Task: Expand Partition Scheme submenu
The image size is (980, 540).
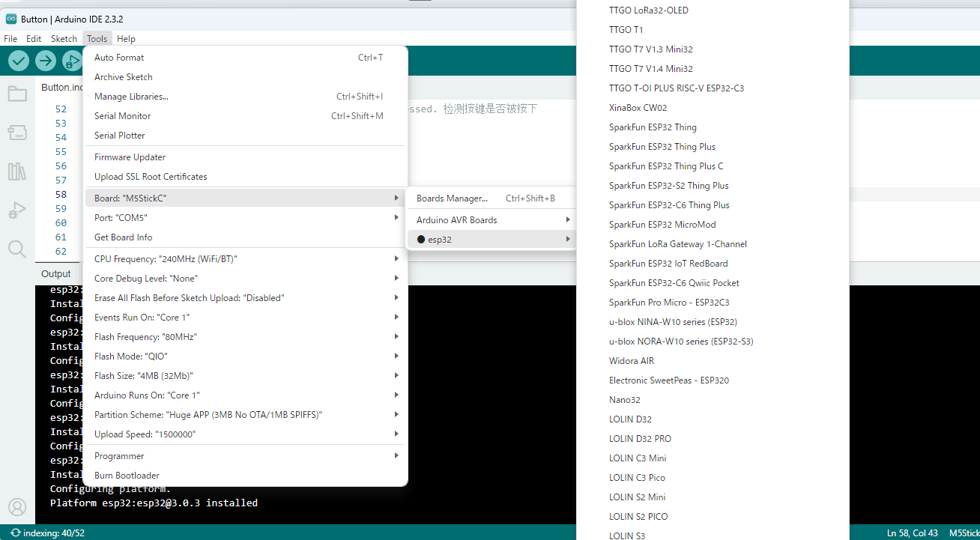Action: click(x=245, y=415)
